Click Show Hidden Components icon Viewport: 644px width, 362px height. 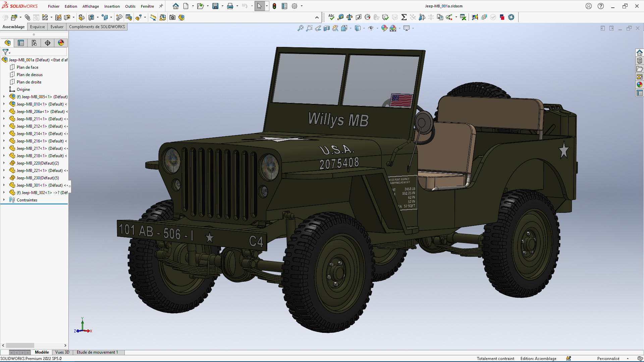click(82, 17)
